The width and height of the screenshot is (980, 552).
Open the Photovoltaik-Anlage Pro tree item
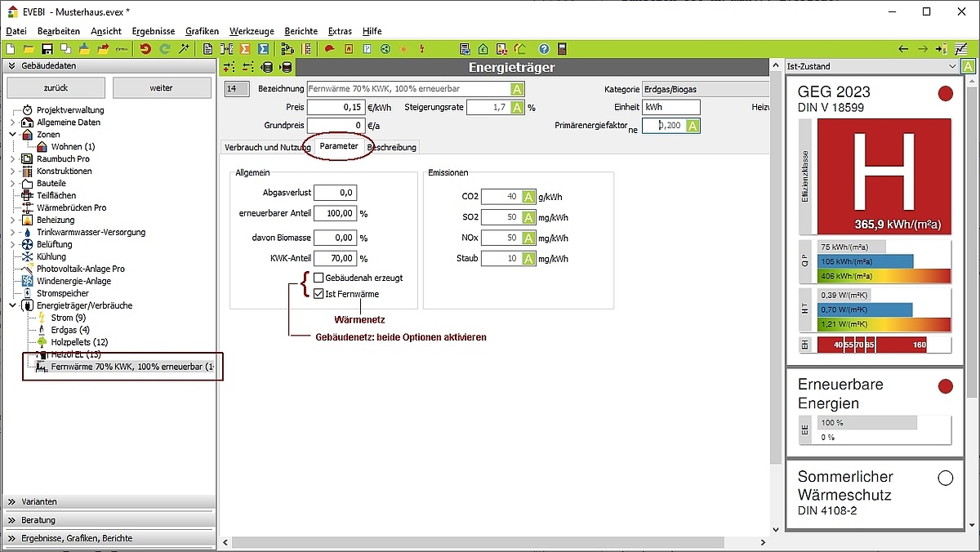pyautogui.click(x=81, y=269)
